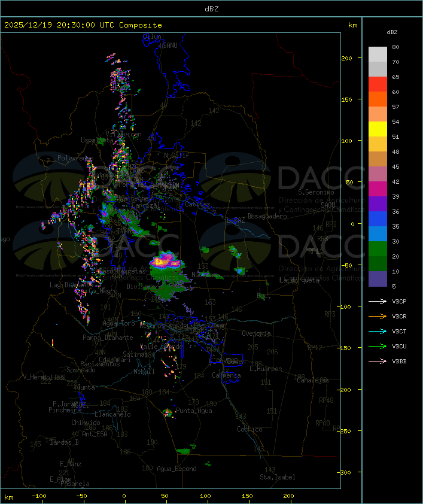This screenshot has width=423, height=504.
Task: Click the Chihuido place label
Action: coord(86,423)
